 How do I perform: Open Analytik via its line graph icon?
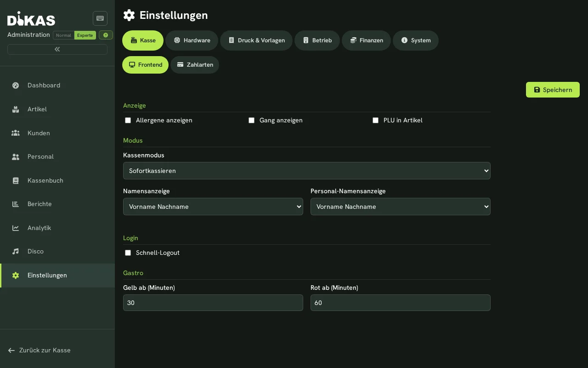tap(16, 228)
